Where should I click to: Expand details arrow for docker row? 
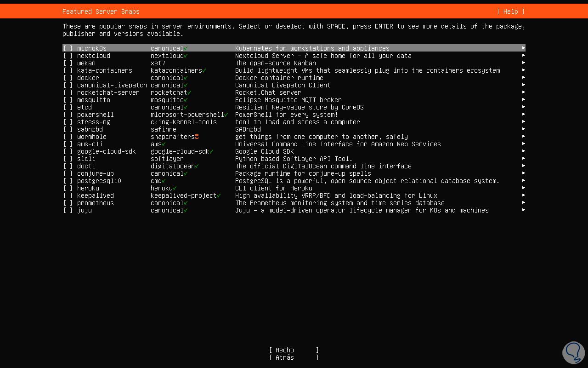(524, 77)
